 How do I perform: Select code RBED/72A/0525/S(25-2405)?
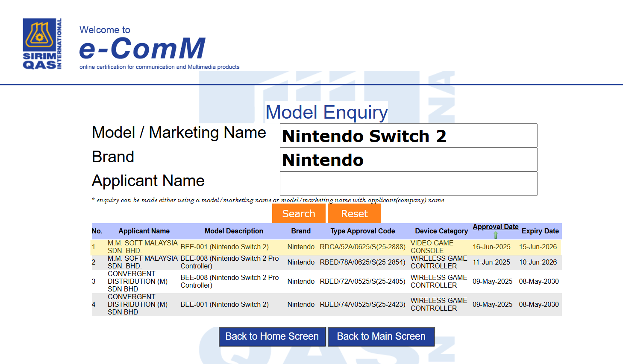362,281
